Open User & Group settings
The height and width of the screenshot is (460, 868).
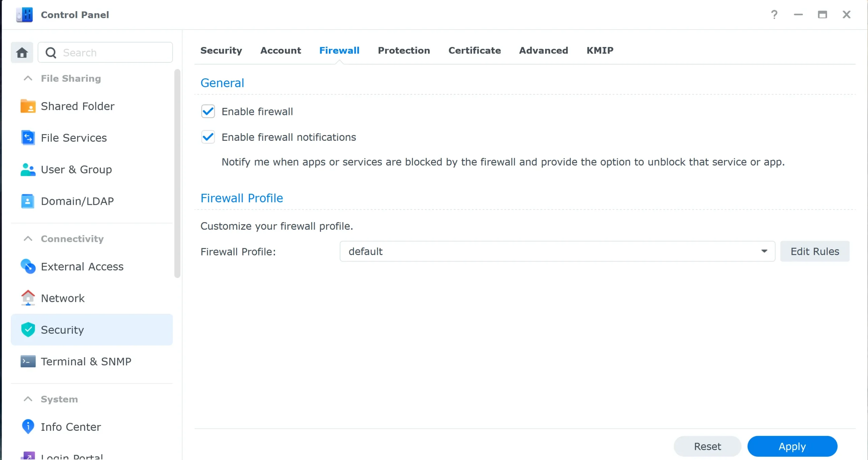(x=28, y=169)
